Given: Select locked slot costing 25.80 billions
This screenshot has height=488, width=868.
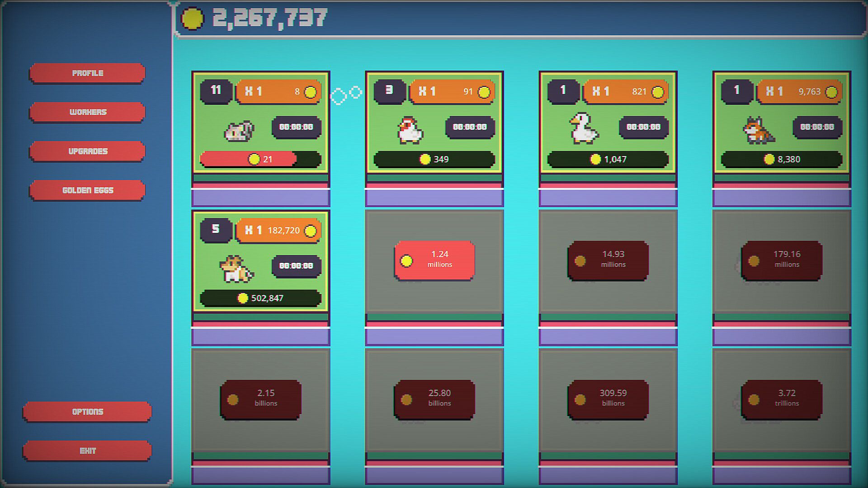Looking at the screenshot, I should click(434, 399).
